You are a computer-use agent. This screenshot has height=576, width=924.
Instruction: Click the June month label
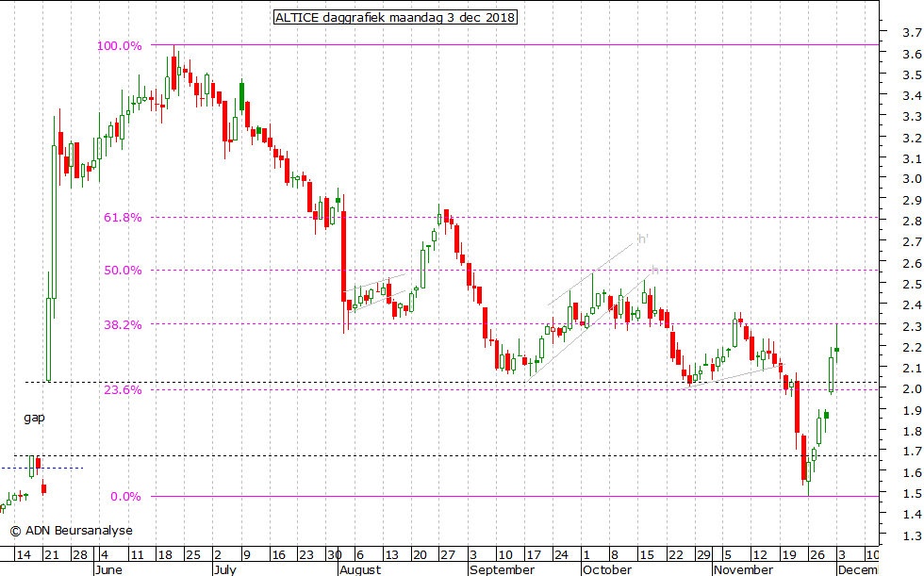tap(108, 569)
